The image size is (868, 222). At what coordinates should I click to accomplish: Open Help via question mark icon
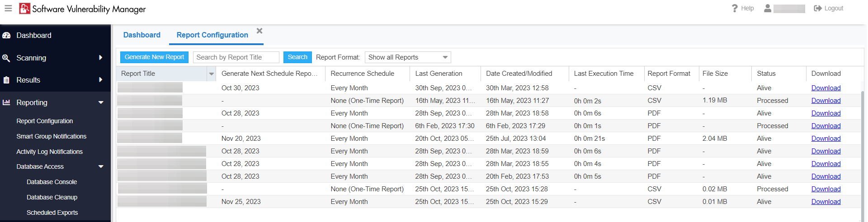coord(735,8)
